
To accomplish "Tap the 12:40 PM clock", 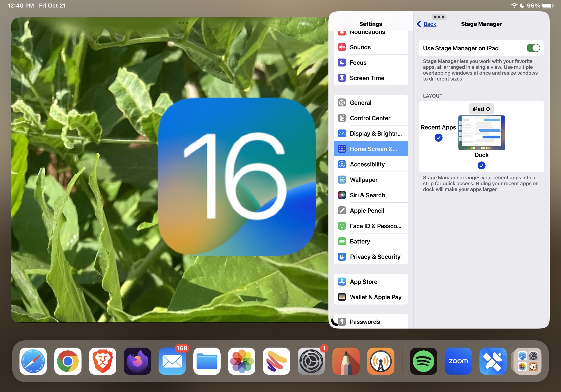I will coord(21,5).
